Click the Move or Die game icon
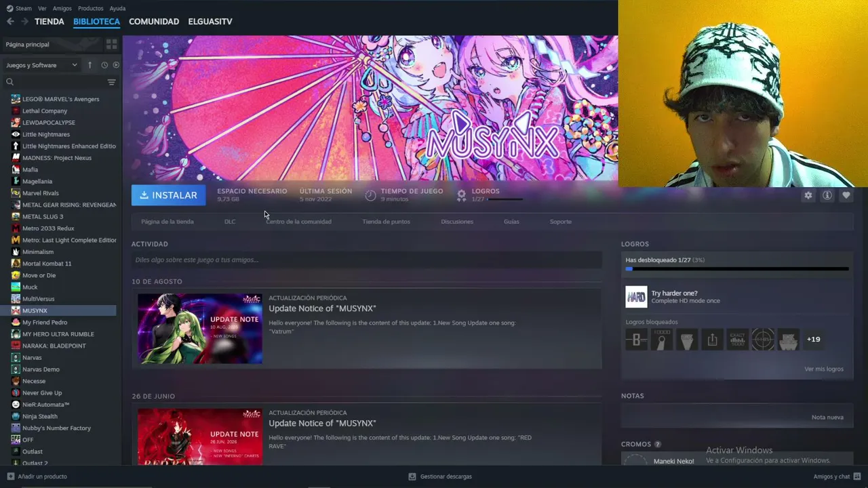 click(16, 275)
